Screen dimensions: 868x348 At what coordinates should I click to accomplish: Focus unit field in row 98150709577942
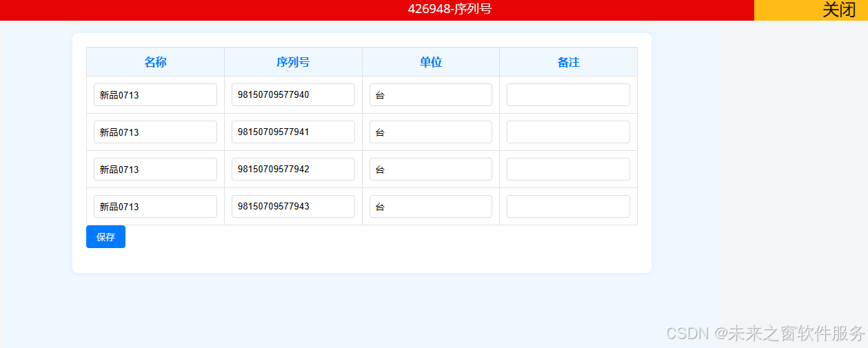point(431,170)
